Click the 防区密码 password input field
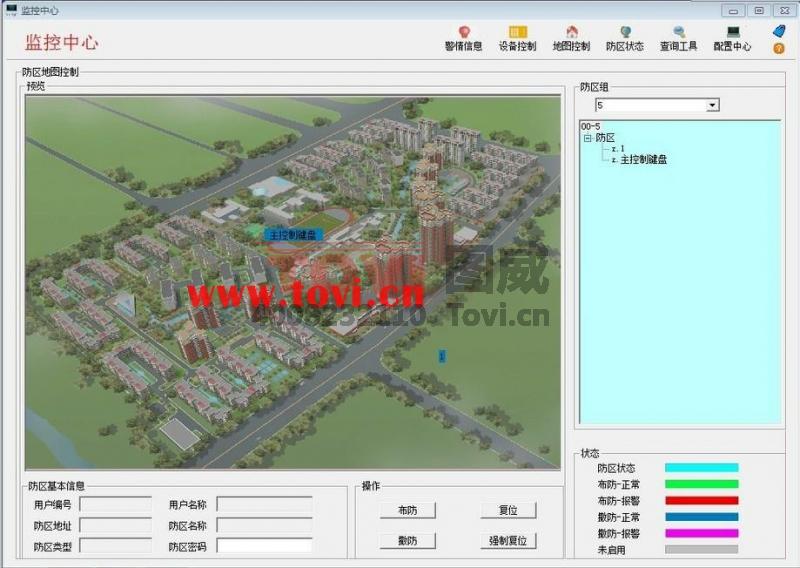The image size is (800, 568). coord(264,546)
